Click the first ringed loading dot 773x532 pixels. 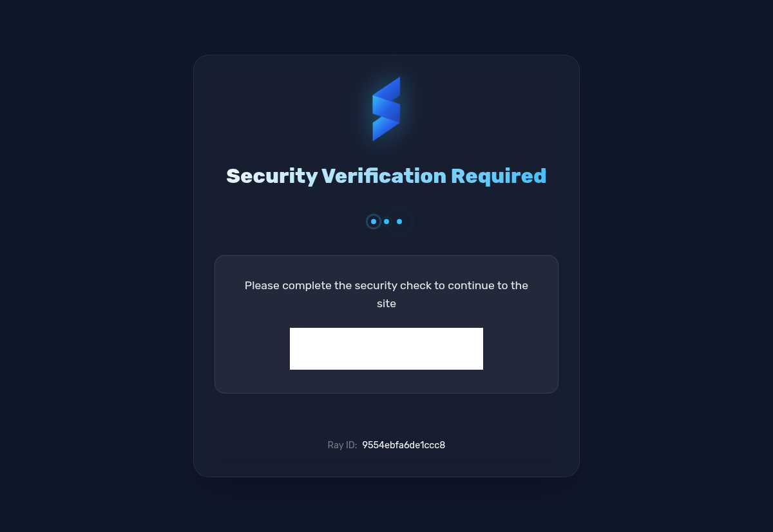(374, 222)
